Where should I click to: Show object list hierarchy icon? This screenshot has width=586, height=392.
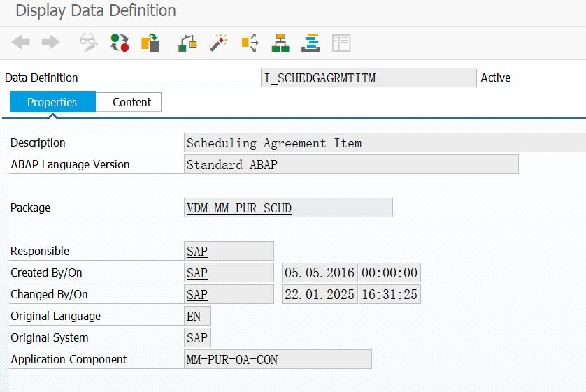point(280,43)
